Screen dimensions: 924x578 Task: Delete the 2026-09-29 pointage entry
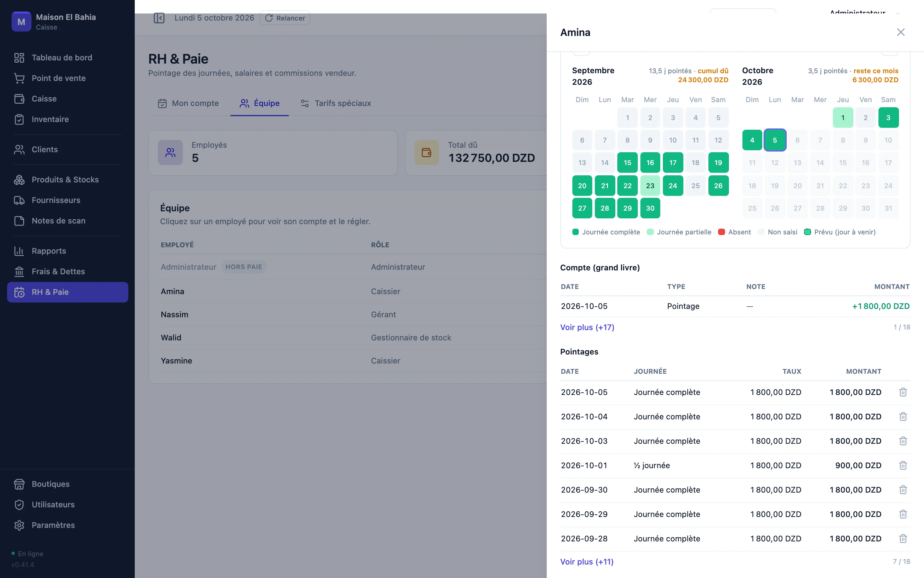903,514
